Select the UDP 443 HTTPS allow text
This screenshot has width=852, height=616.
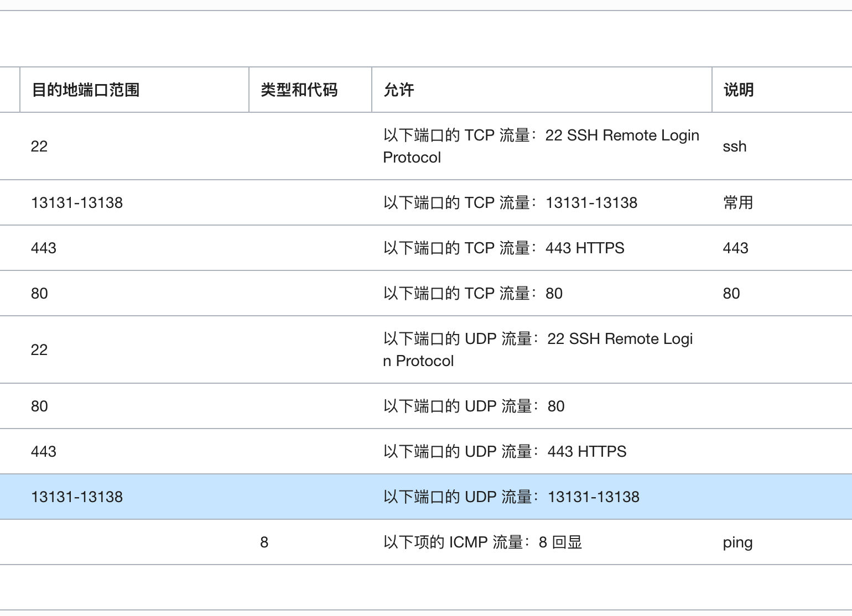coord(505,452)
